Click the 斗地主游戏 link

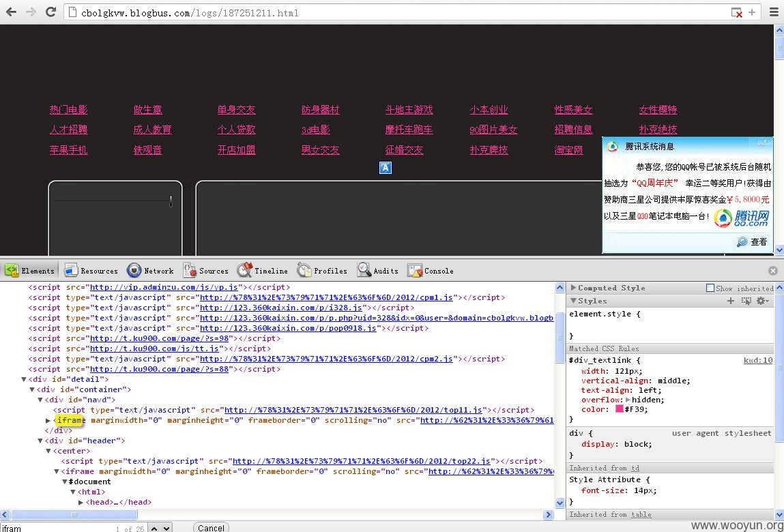(x=409, y=110)
